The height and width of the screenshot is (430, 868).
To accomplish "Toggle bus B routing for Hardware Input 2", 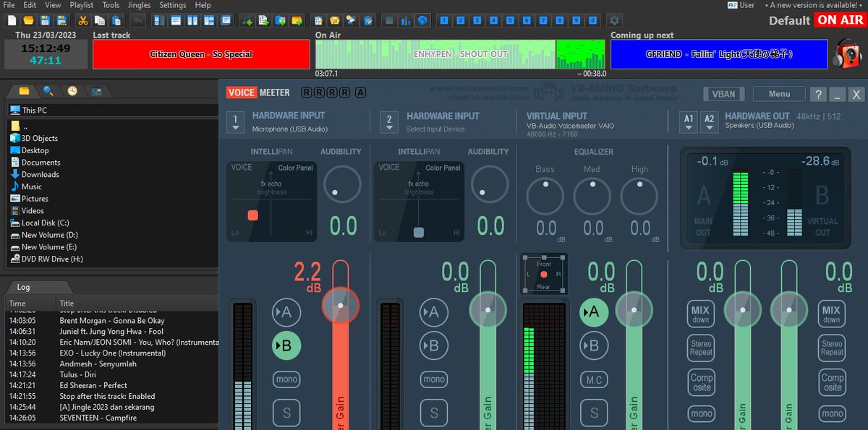I will point(433,345).
